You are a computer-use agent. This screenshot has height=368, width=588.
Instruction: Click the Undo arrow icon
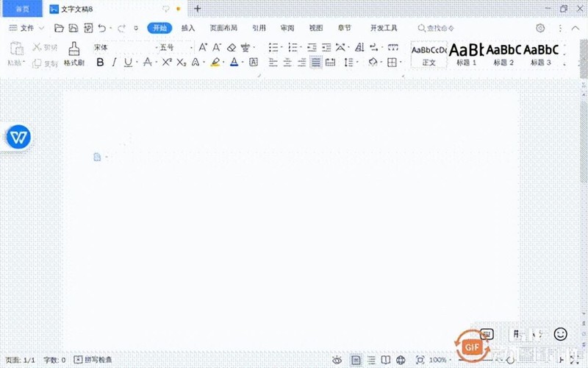pyautogui.click(x=101, y=28)
